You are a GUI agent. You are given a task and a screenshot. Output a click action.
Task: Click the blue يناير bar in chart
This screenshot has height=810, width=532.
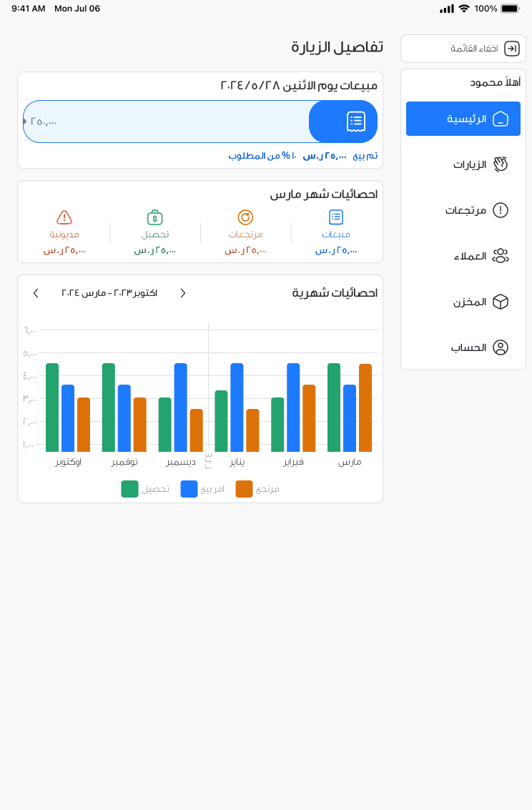point(237,408)
